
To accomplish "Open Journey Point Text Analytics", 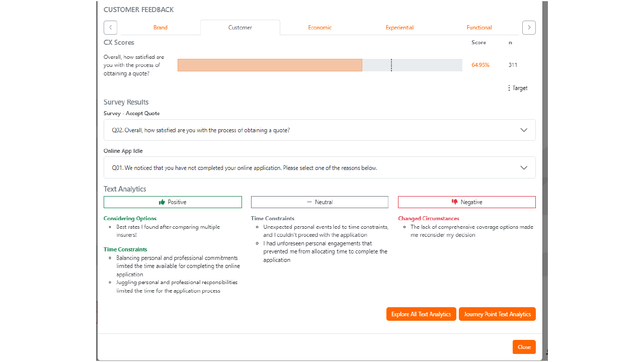I will point(497,314).
